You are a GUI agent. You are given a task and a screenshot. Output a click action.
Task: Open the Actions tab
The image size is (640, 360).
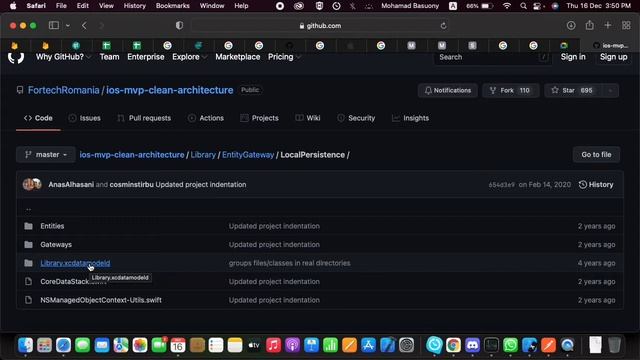click(x=206, y=118)
